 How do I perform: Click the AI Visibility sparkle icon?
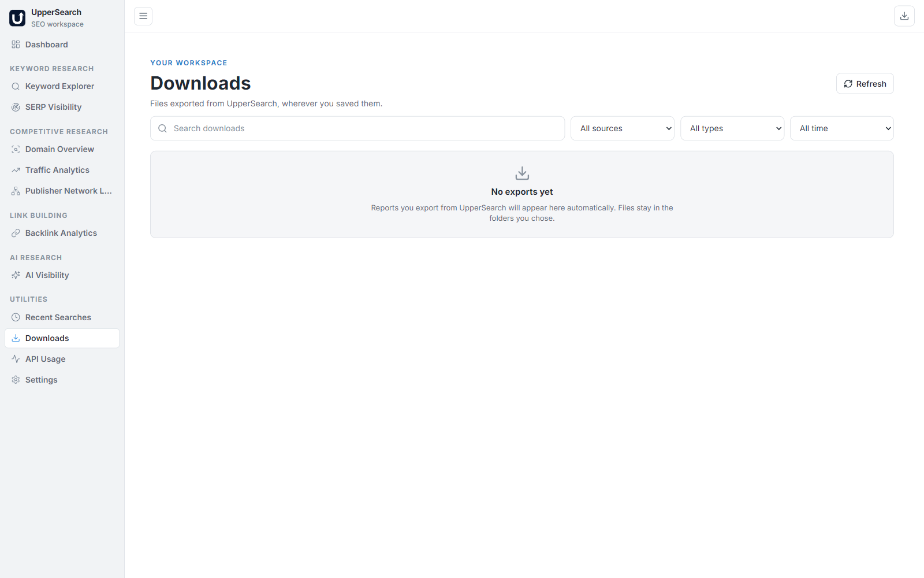pyautogui.click(x=16, y=275)
